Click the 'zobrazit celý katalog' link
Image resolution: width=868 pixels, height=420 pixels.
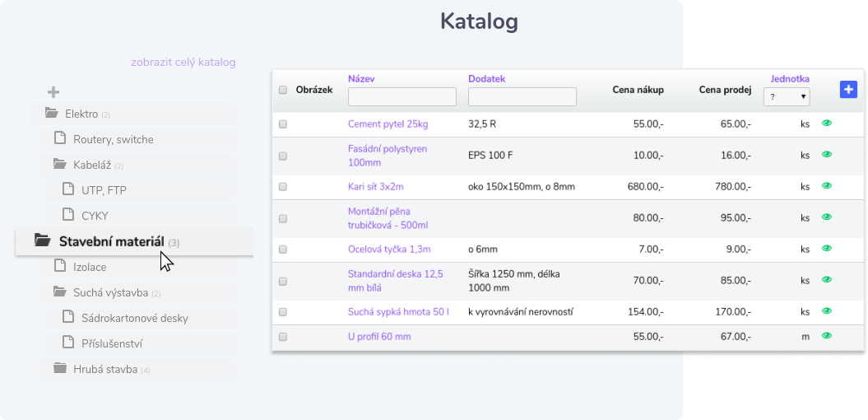[183, 62]
